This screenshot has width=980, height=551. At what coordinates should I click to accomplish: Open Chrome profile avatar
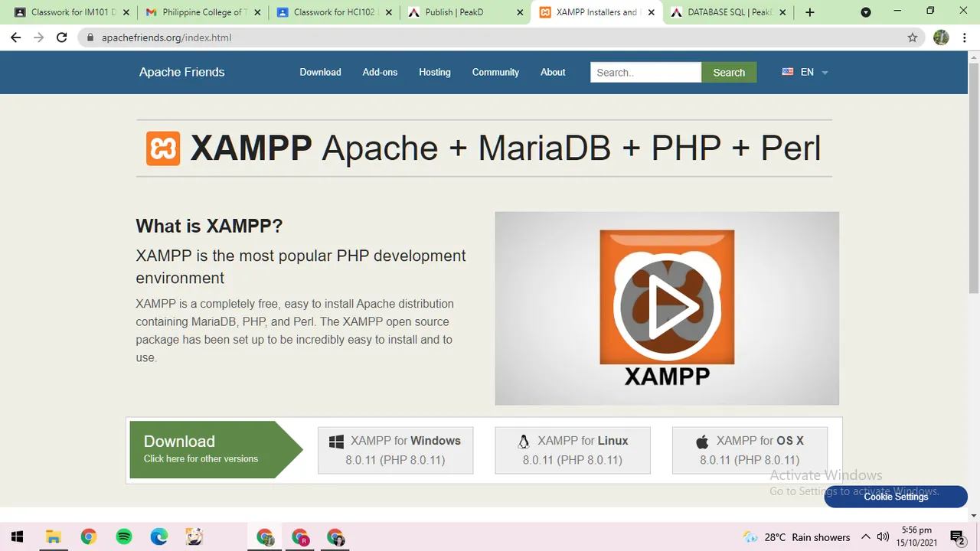(x=941, y=37)
